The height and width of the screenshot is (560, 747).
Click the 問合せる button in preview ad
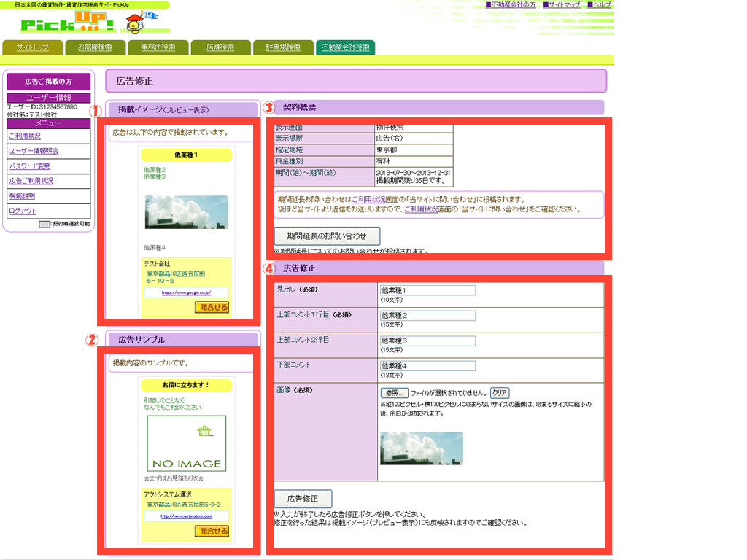(x=212, y=307)
